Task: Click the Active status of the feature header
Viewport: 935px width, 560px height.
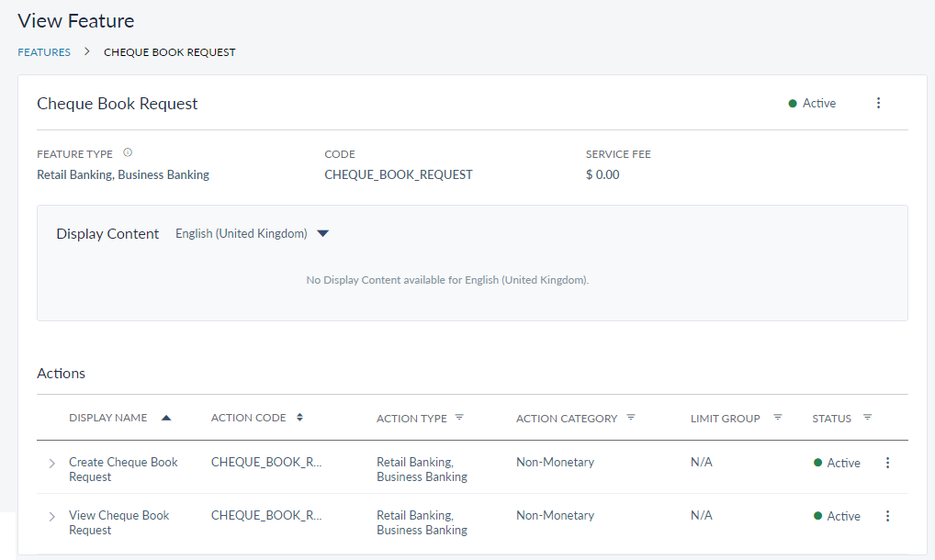Action: (x=812, y=103)
